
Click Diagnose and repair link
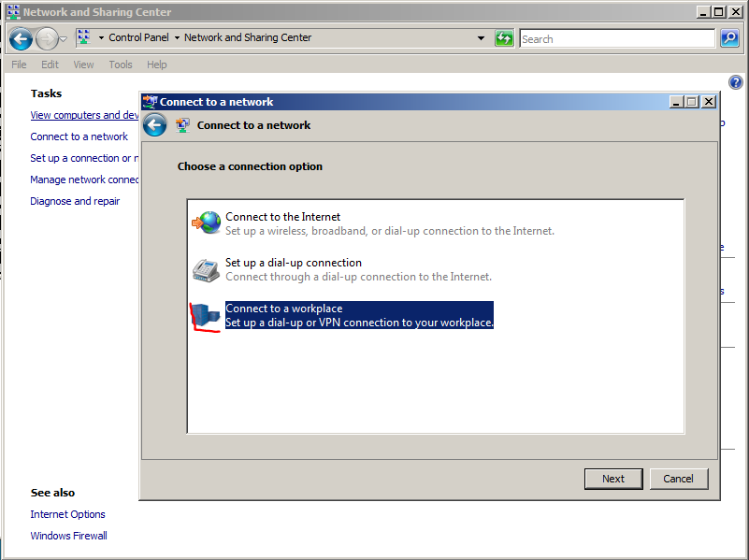tap(75, 201)
